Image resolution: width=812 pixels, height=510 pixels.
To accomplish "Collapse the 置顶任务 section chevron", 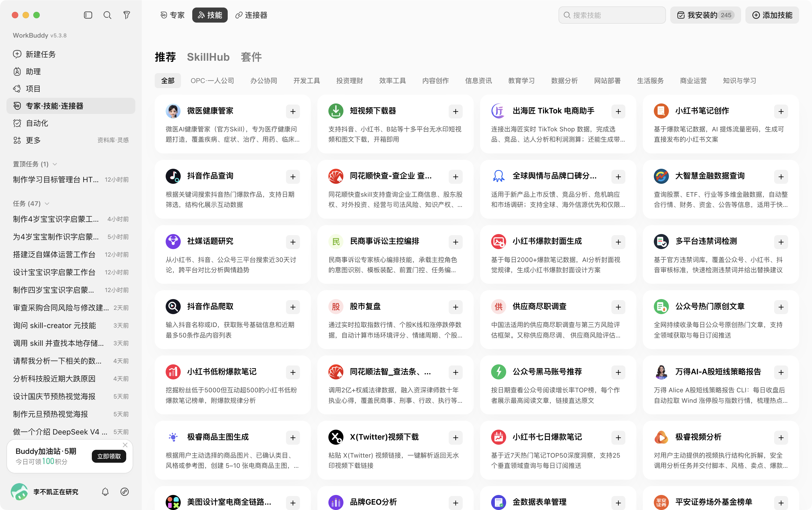I will (x=55, y=164).
